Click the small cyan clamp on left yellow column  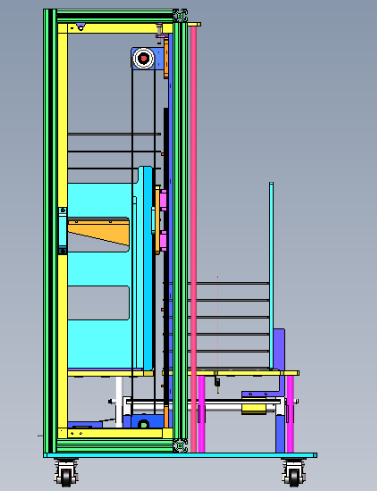(62, 231)
